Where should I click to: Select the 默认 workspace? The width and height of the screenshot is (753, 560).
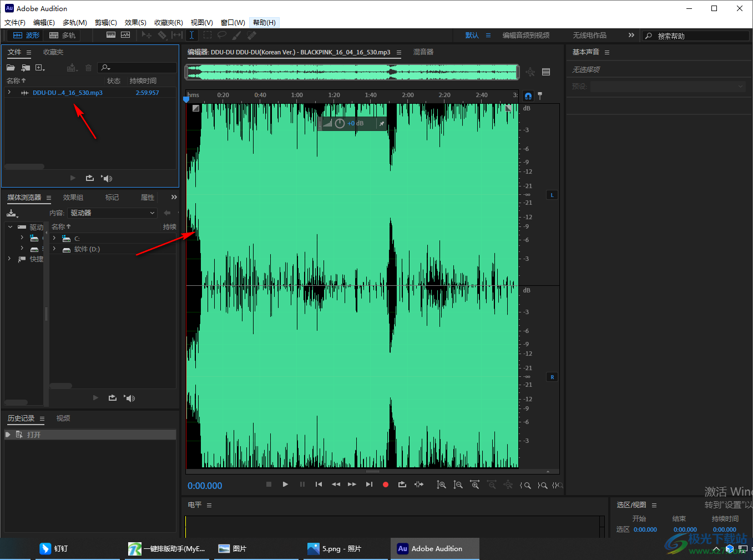click(x=472, y=36)
